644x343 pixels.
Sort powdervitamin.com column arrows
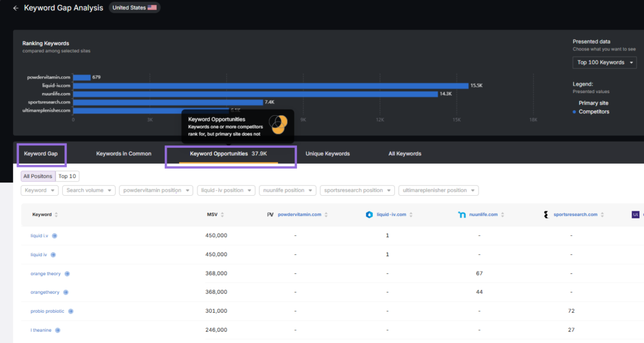point(326,215)
